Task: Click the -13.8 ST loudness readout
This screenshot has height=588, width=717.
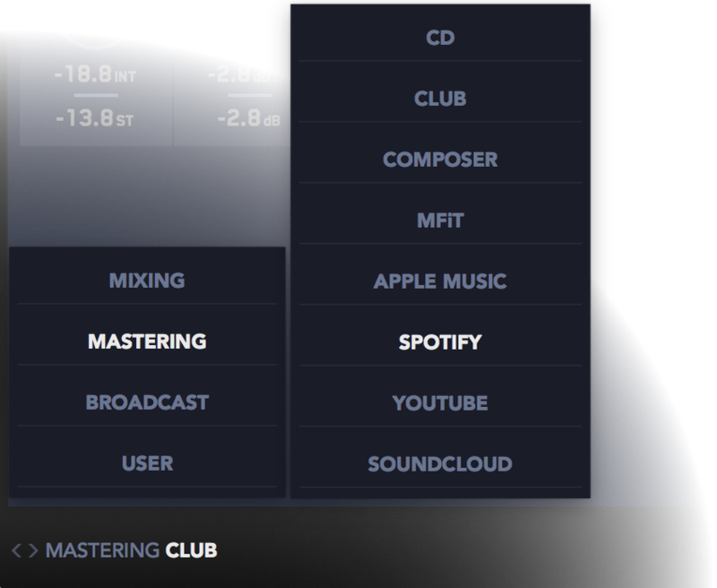Action: 95,118
